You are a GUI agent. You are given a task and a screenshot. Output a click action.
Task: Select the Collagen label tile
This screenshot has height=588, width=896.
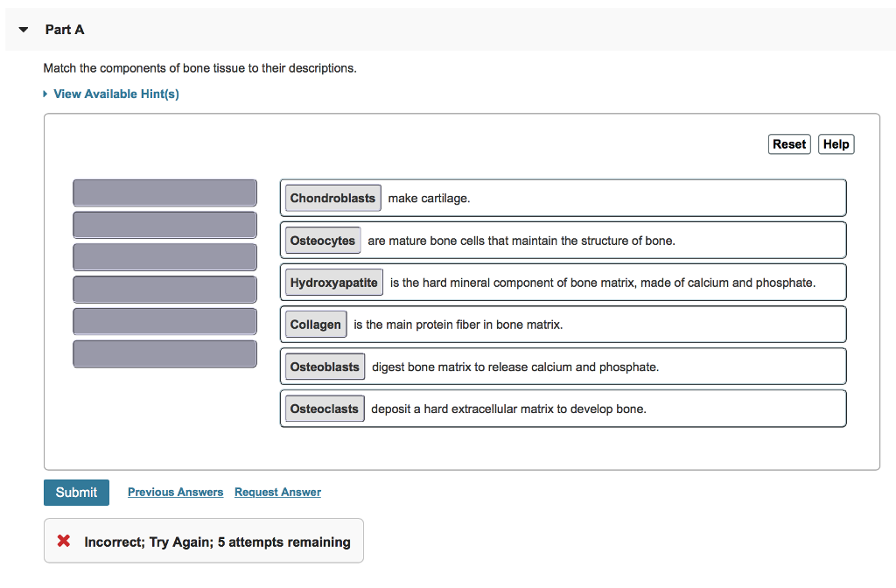(315, 324)
